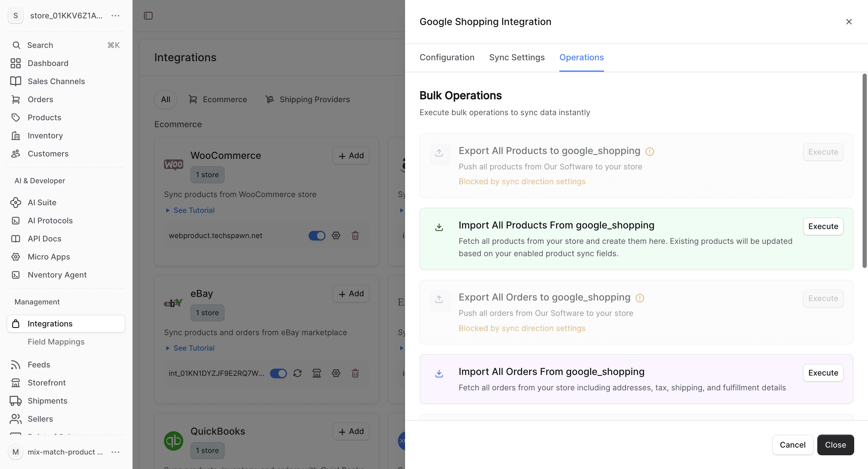Image resolution: width=868 pixels, height=469 pixels.
Task: Click the panel's vertical scrollbar
Action: (x=864, y=171)
